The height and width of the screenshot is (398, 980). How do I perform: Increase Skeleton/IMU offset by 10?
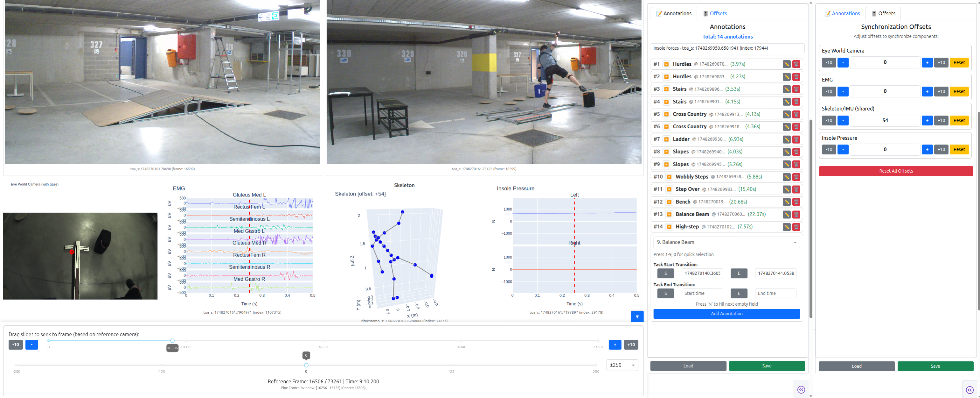941,120
